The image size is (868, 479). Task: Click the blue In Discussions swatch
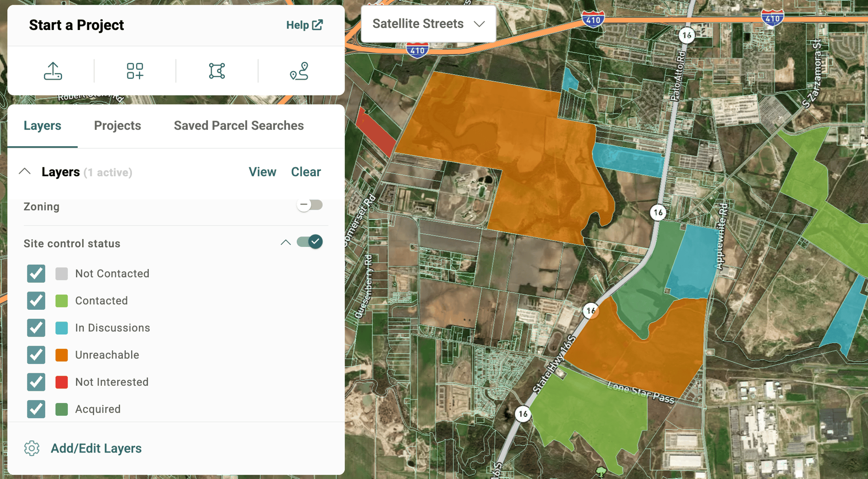click(62, 328)
